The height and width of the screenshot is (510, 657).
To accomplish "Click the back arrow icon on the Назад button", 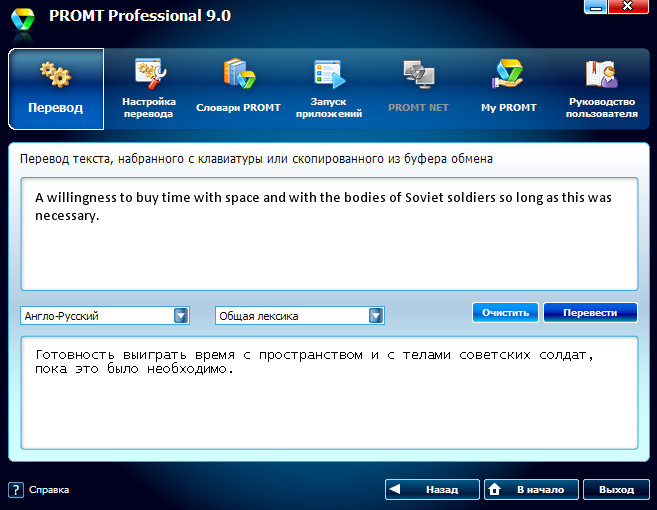I will 395,489.
